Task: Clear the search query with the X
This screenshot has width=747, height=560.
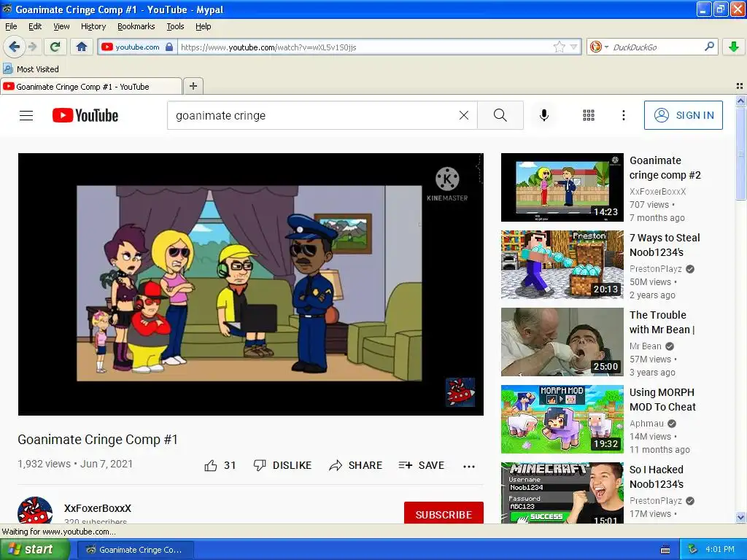Action: click(463, 115)
